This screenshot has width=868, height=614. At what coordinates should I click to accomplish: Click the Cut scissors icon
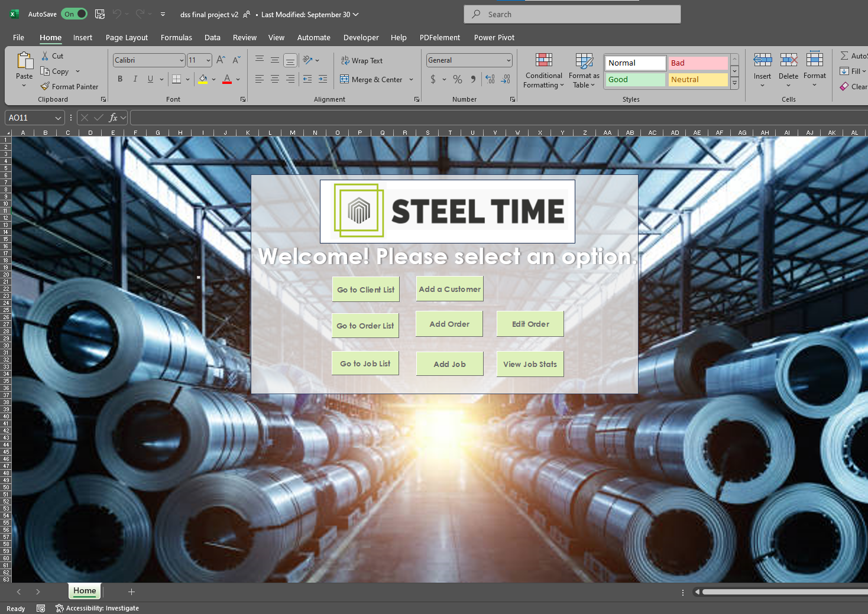tap(45, 56)
